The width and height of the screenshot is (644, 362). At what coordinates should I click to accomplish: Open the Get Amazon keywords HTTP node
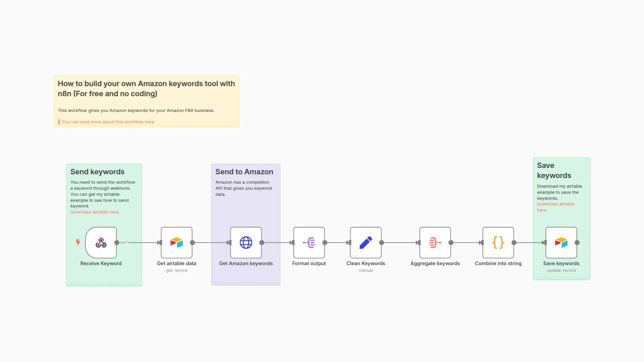(x=246, y=243)
